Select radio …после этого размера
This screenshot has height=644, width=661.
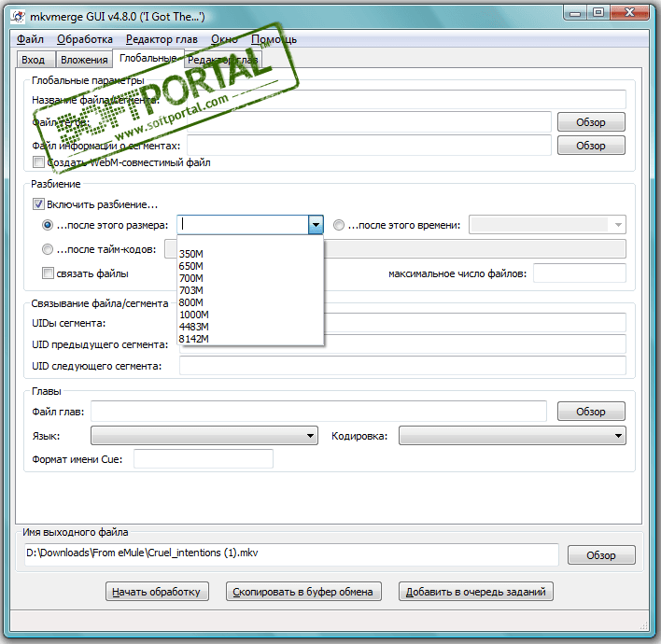point(48,225)
